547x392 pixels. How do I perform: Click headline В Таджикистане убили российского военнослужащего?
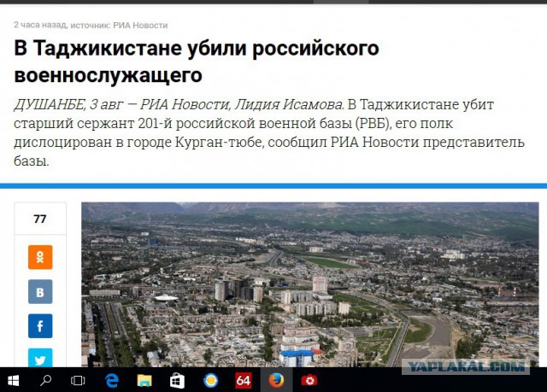[x=197, y=61]
